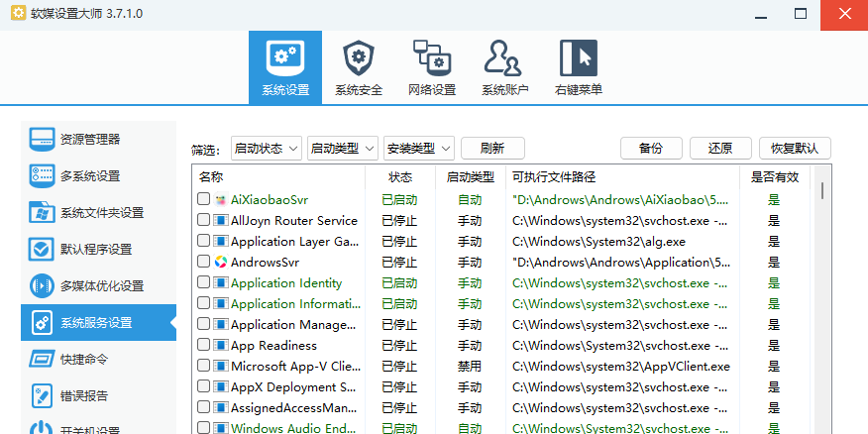Open the 启动类型 filter dropdown
Screen dimensions: 868x434
click(x=342, y=149)
